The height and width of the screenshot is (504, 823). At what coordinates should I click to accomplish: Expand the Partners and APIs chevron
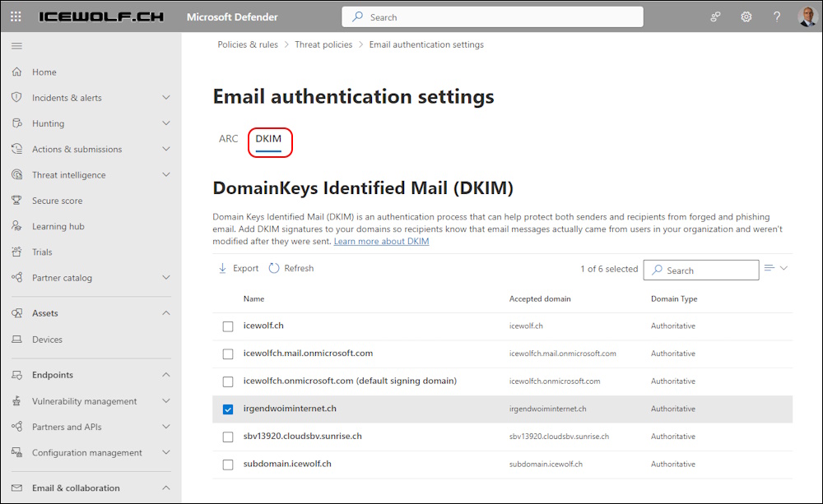click(x=166, y=427)
